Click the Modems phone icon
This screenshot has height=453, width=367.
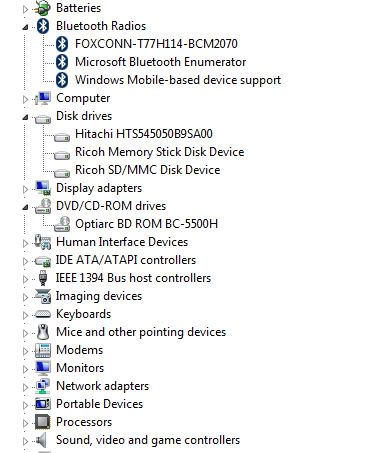pyautogui.click(x=43, y=350)
